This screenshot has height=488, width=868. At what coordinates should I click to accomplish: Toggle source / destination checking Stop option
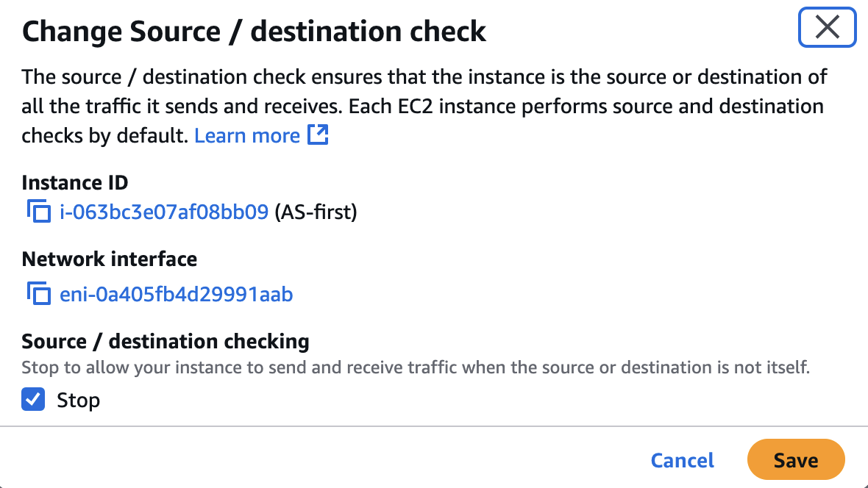point(33,400)
